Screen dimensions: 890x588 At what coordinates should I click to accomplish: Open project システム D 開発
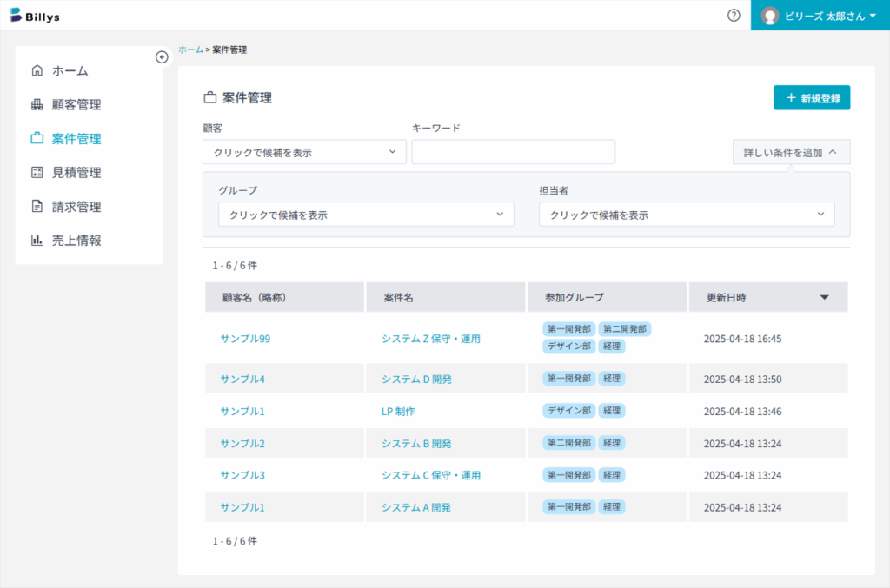click(x=416, y=379)
